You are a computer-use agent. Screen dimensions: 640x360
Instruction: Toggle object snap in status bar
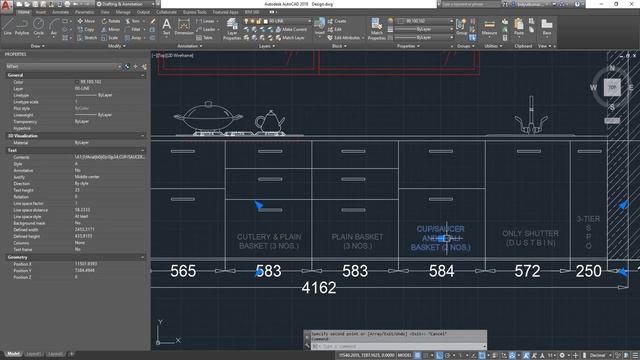482,356
